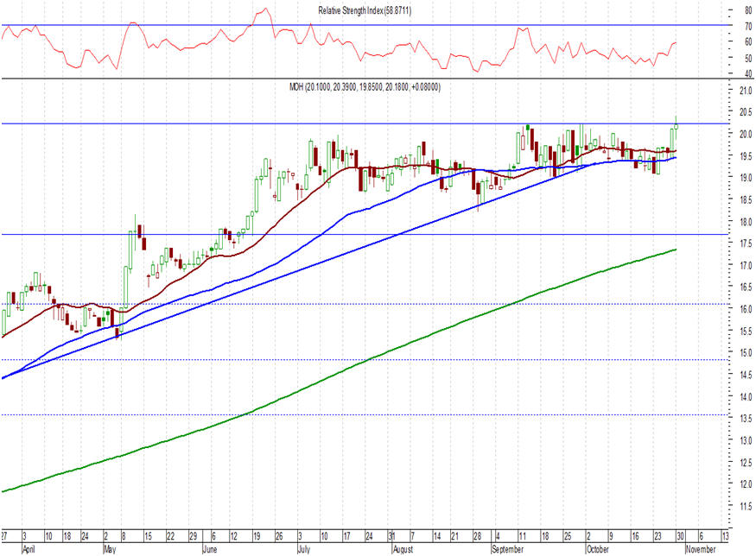Select the 19 date label in June

pos(257,536)
